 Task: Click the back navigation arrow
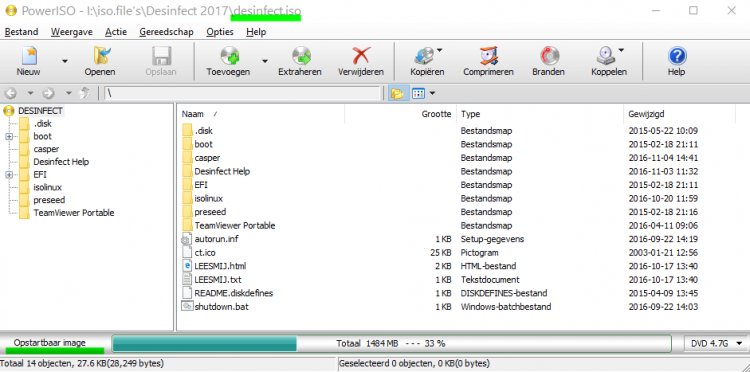coord(11,93)
